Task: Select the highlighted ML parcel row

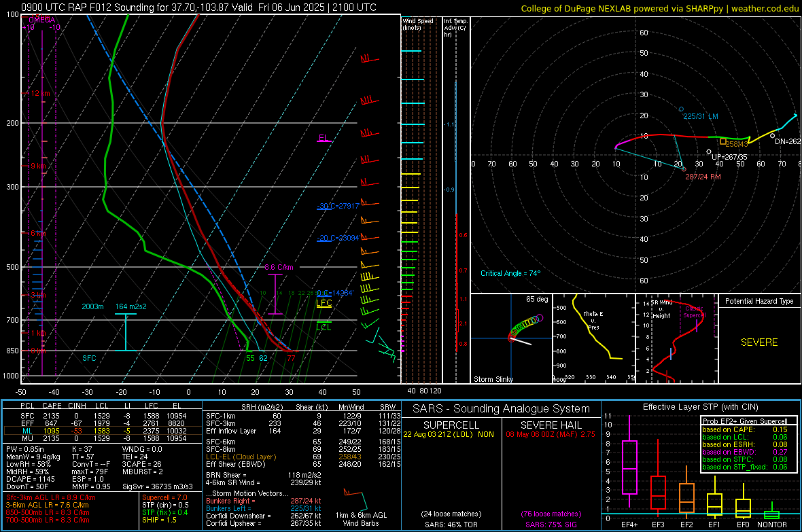Action: coord(103,431)
